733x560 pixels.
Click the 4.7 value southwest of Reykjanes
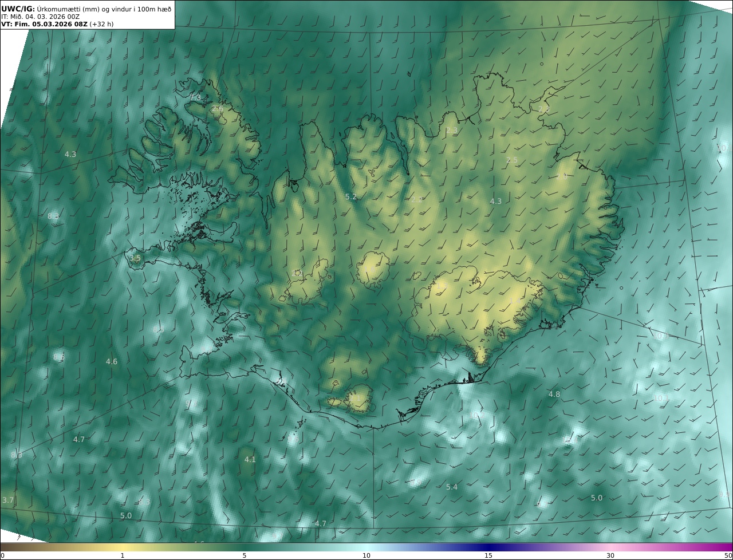pyautogui.click(x=79, y=439)
